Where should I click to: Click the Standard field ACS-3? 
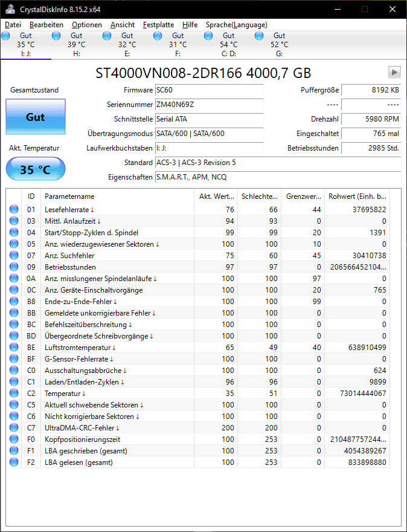click(278, 163)
